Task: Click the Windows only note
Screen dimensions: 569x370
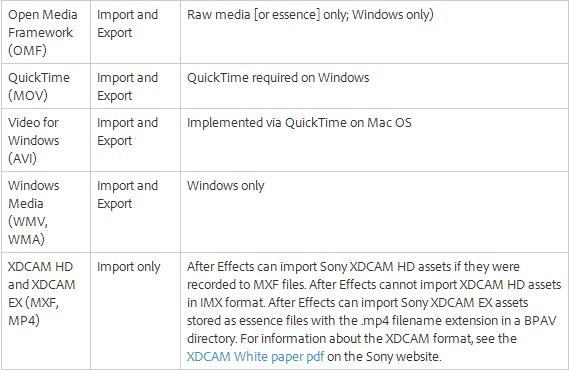Action: 225,186
